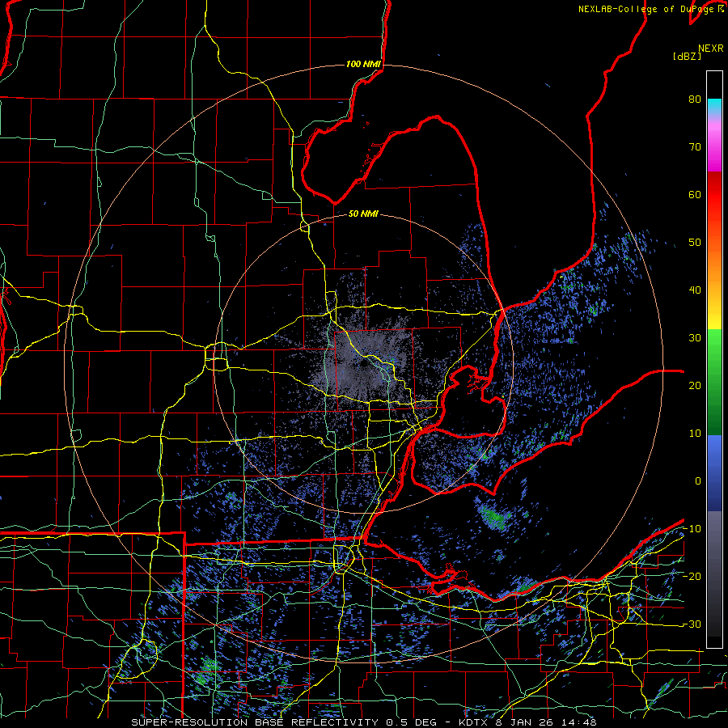Click the 100 NMI range ring label
The image size is (728, 728).
[x=363, y=64]
